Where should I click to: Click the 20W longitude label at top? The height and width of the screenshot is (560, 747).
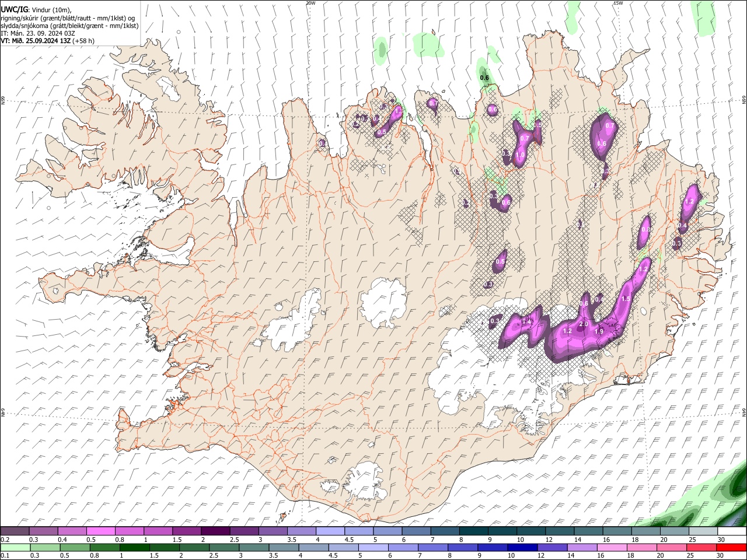[x=311, y=3]
